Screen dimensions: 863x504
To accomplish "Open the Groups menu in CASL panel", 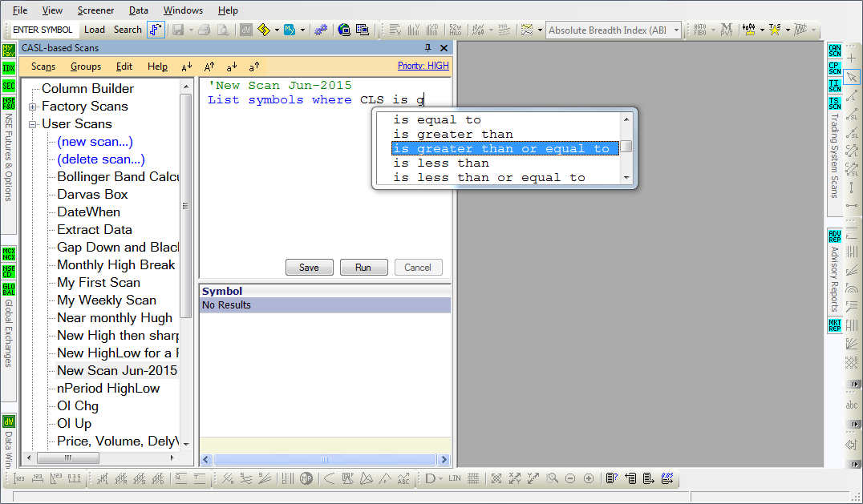I will 86,67.
